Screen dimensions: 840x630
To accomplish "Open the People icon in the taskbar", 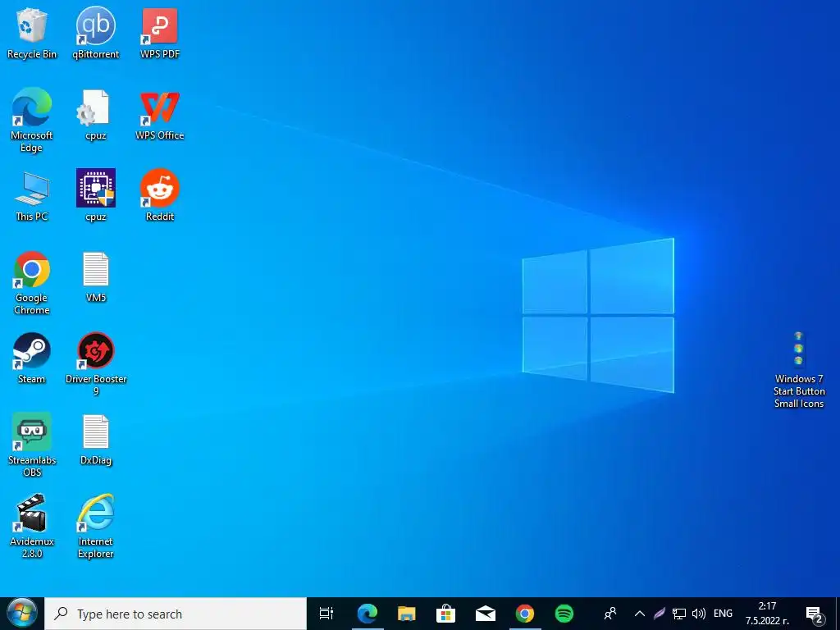I will (x=610, y=614).
